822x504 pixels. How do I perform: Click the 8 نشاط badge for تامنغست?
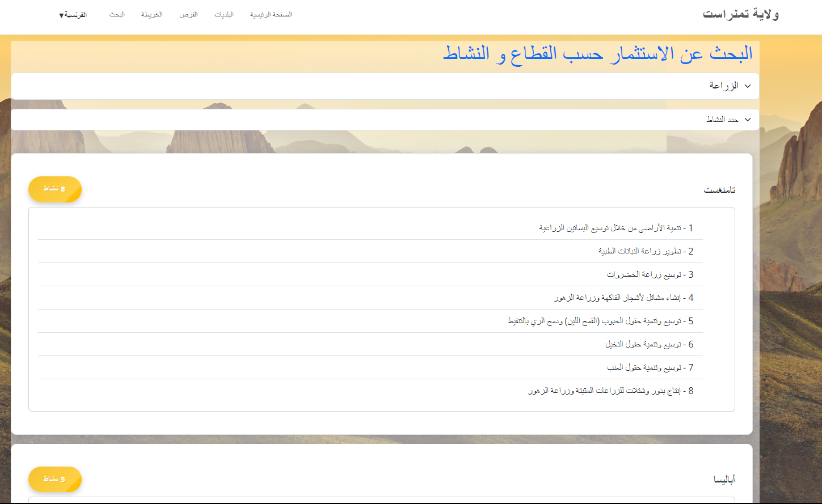(x=55, y=189)
